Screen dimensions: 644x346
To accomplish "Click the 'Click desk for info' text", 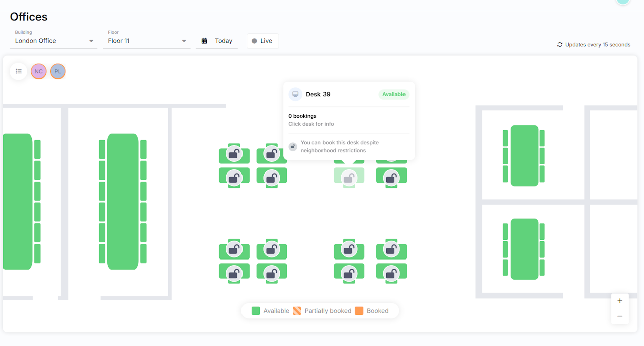I will coord(311,124).
